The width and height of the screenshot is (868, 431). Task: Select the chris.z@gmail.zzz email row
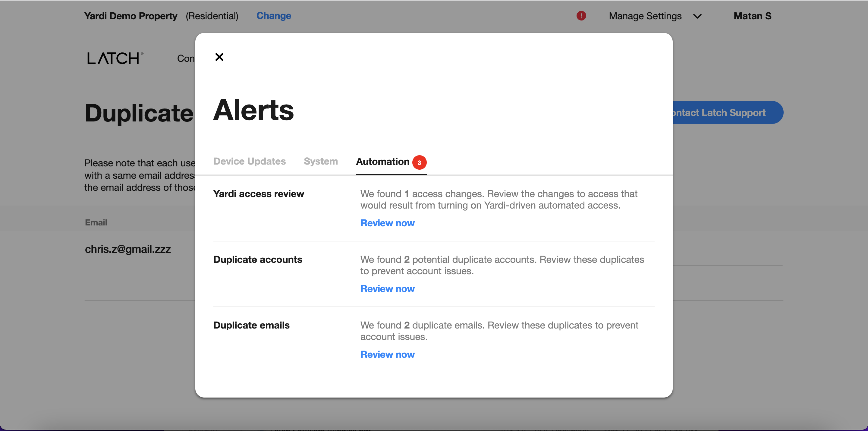128,249
